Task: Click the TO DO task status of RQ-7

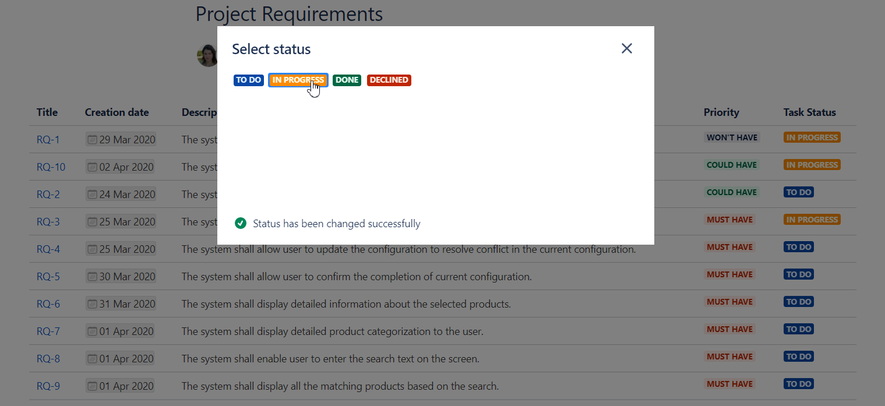Action: [799, 329]
